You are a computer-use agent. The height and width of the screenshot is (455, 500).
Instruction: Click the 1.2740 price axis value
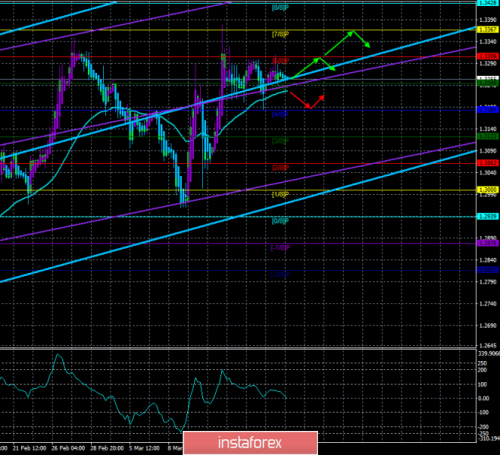click(x=488, y=304)
